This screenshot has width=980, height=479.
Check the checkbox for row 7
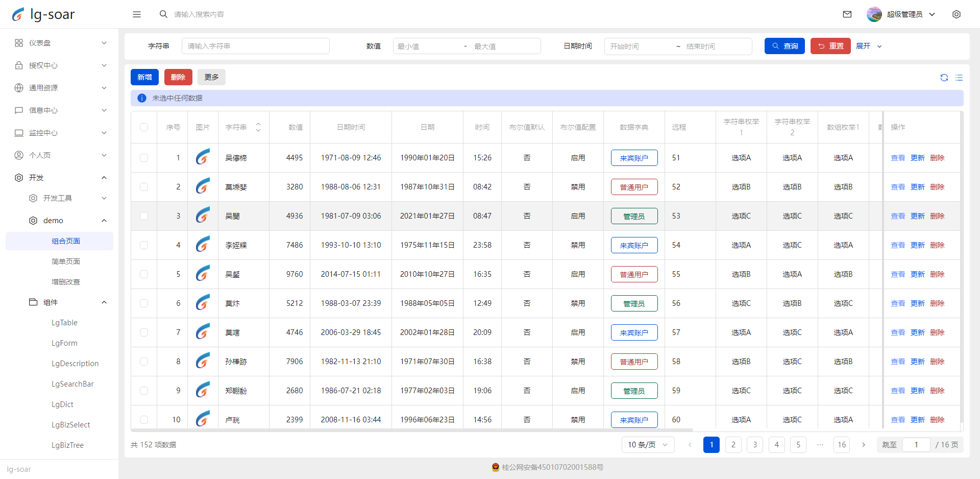pos(144,332)
